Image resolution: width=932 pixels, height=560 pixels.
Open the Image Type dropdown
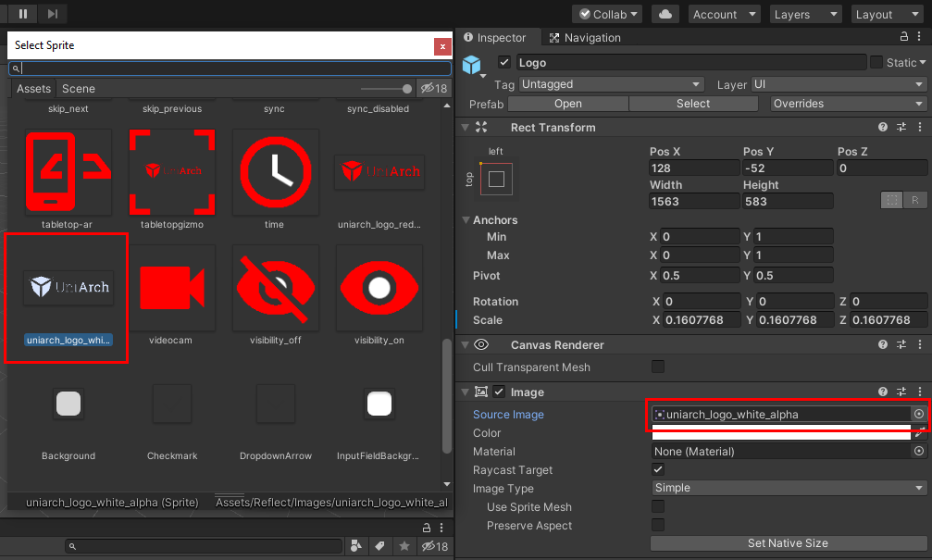point(789,488)
